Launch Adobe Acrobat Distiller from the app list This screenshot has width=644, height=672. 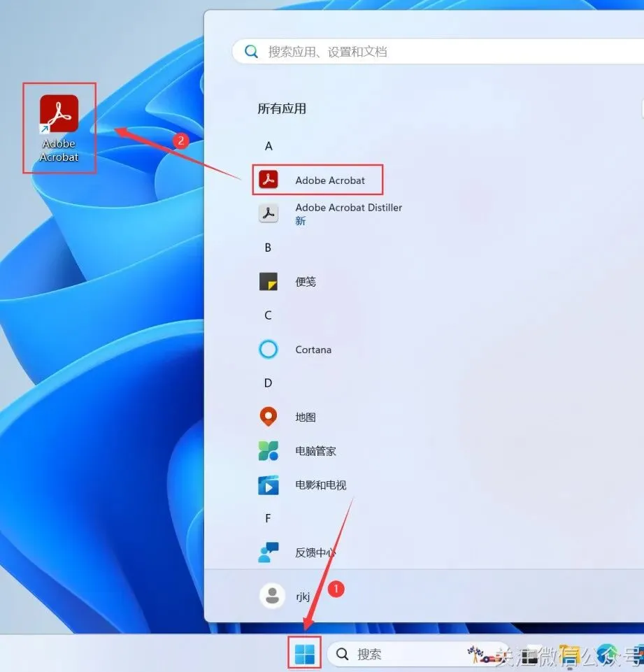tap(330, 213)
